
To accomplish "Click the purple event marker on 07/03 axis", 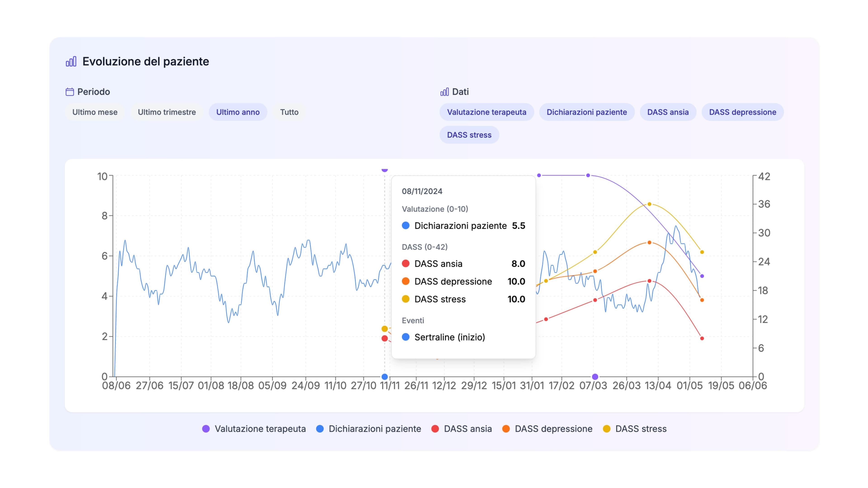I will click(x=595, y=377).
